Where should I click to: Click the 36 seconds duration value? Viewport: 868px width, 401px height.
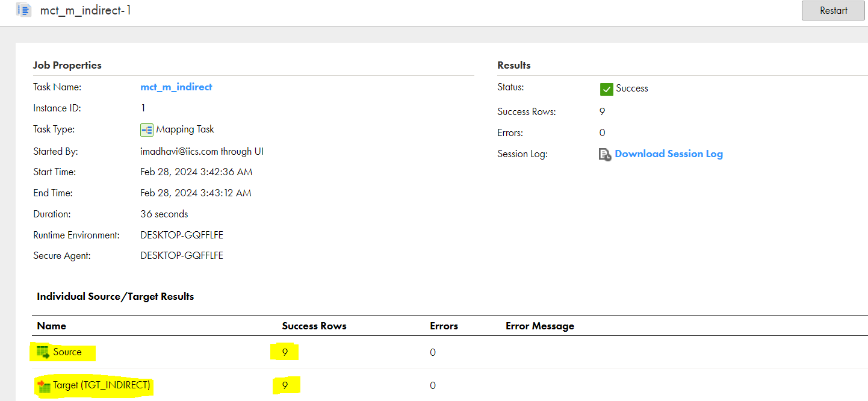click(164, 214)
